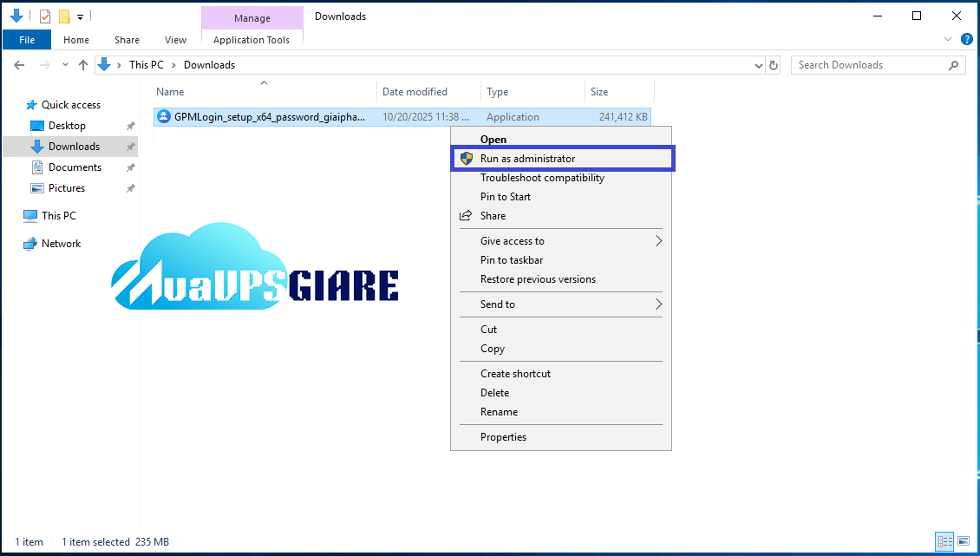980x556 pixels.
Task: Expand the Customize Quick Access Toolbar dropdown
Action: click(81, 16)
